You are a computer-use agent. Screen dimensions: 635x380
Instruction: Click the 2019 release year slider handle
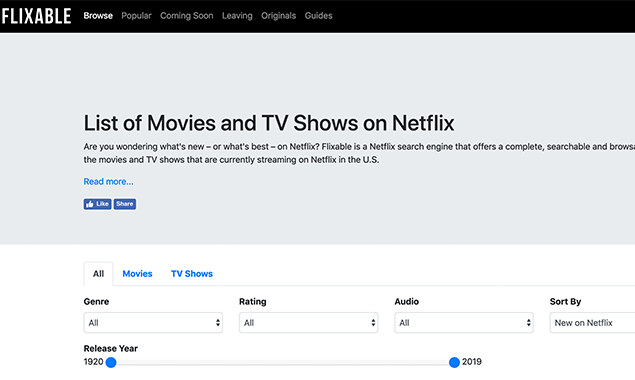[x=454, y=362]
